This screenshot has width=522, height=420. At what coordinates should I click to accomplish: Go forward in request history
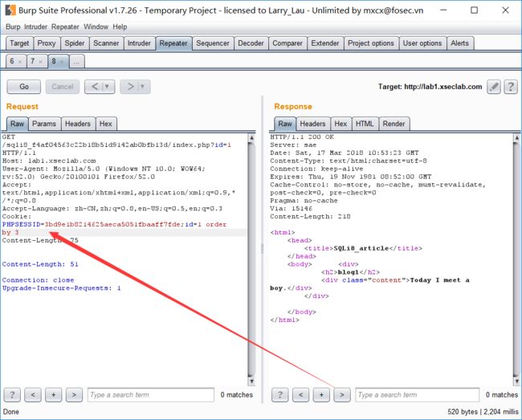tap(130, 87)
